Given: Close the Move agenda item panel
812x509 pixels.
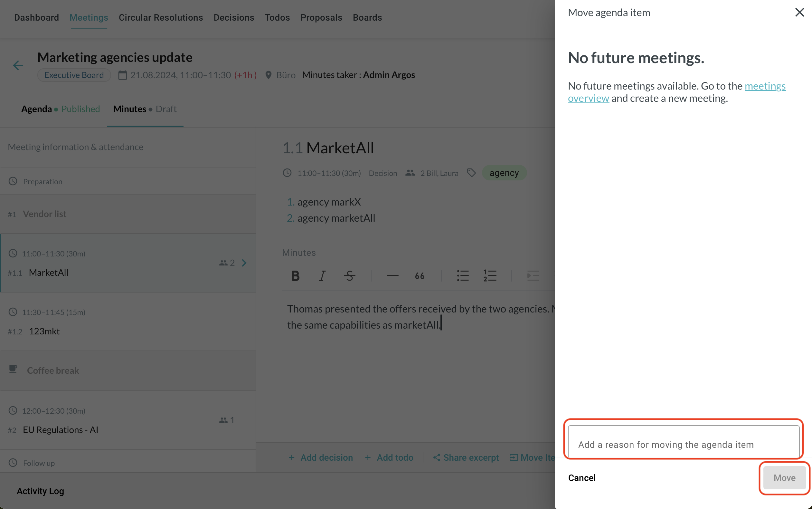Looking at the screenshot, I should point(799,13).
